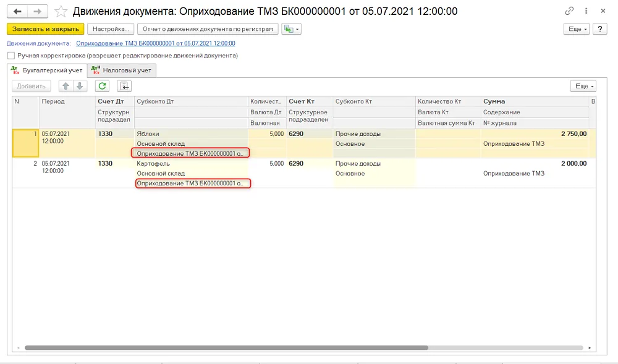
Task: Click the Сумма column header
Action: 535,101
